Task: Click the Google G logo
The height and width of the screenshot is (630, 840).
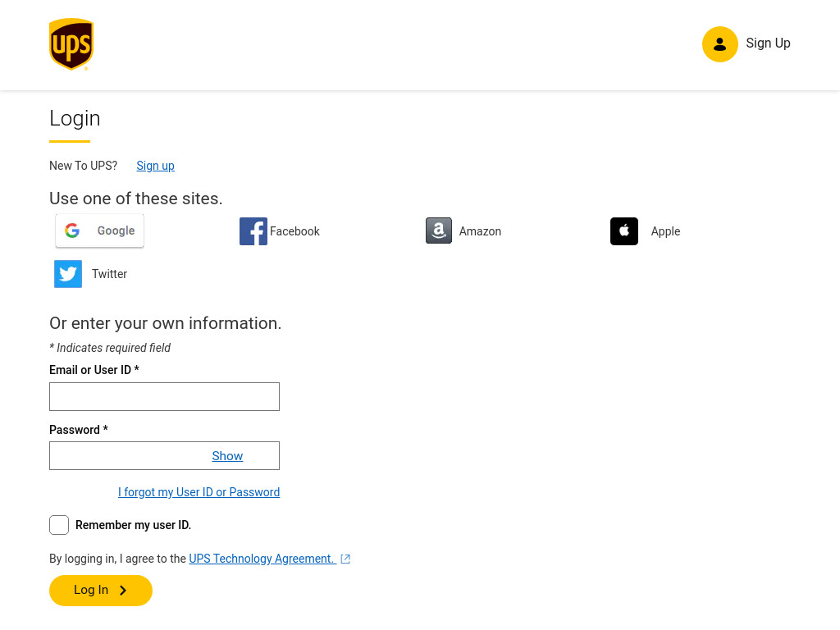Action: coord(72,231)
